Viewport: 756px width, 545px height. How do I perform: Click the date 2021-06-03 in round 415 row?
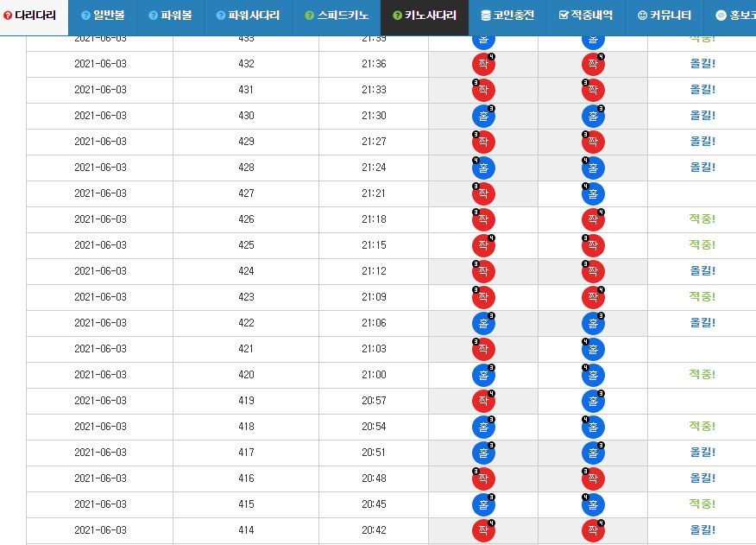coord(100,504)
